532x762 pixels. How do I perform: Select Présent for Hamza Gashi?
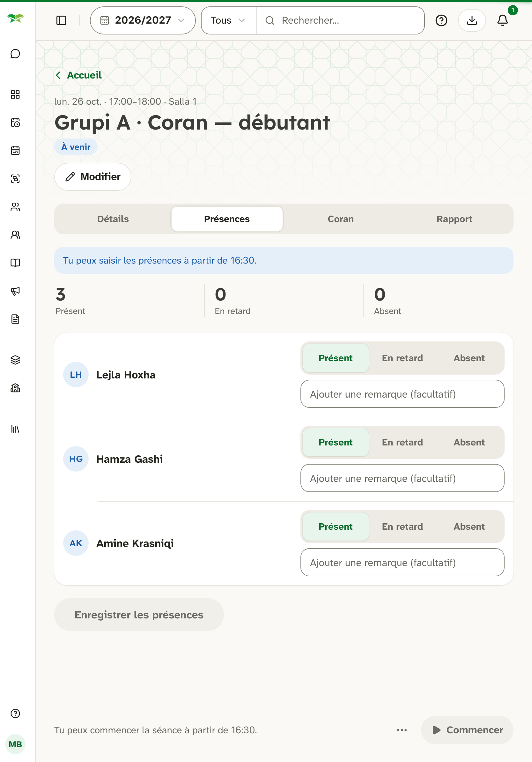pos(336,442)
